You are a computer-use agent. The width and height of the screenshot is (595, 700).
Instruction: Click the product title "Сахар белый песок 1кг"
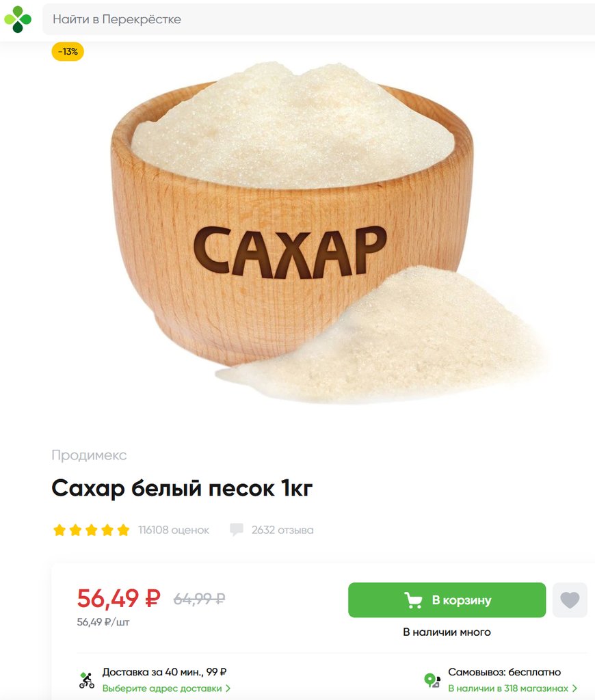182,488
